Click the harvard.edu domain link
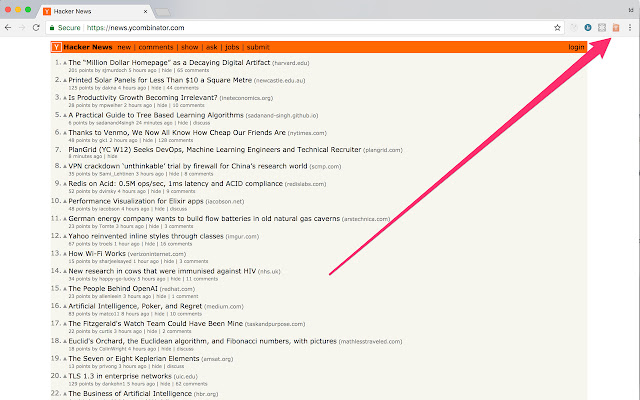The height and width of the screenshot is (400, 640). (x=291, y=63)
